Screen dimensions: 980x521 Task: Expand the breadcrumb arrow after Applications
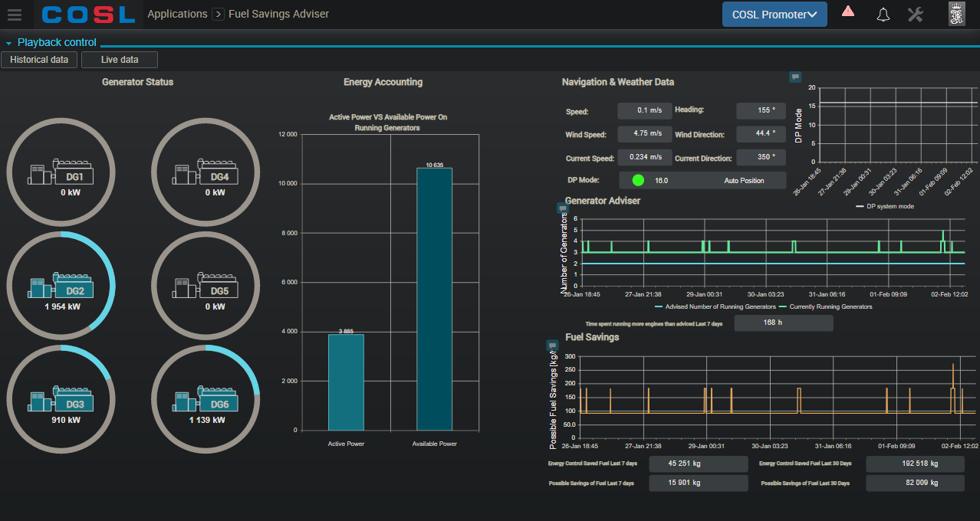coord(218,15)
